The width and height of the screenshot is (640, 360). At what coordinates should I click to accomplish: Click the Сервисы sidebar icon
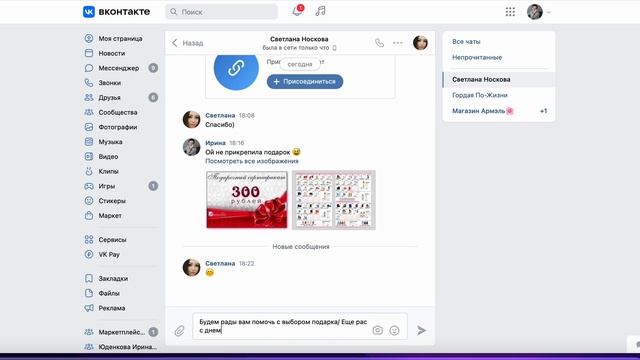[89, 240]
